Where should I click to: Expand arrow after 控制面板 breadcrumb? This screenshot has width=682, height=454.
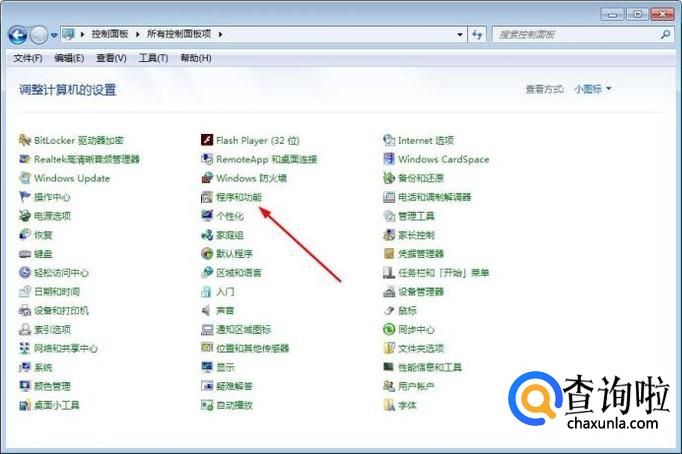click(x=137, y=34)
